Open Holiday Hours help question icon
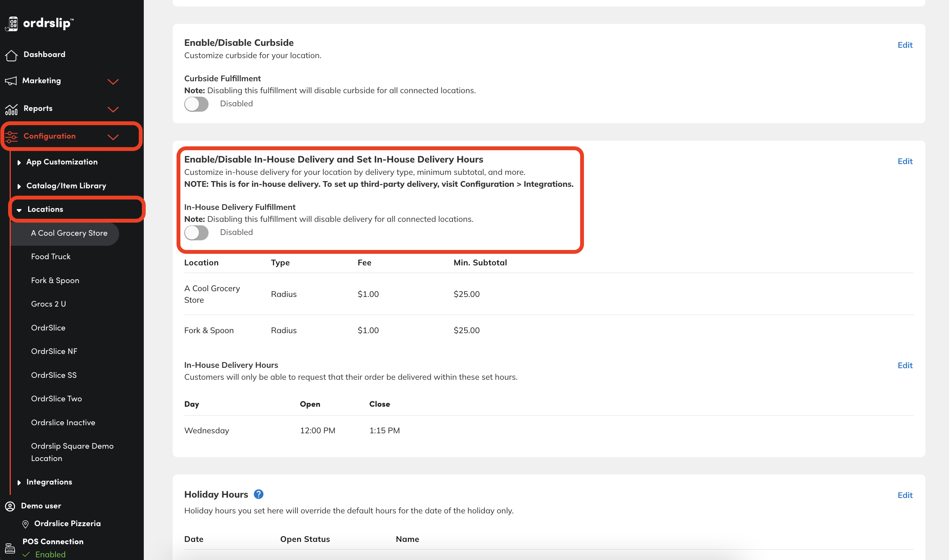 tap(258, 494)
